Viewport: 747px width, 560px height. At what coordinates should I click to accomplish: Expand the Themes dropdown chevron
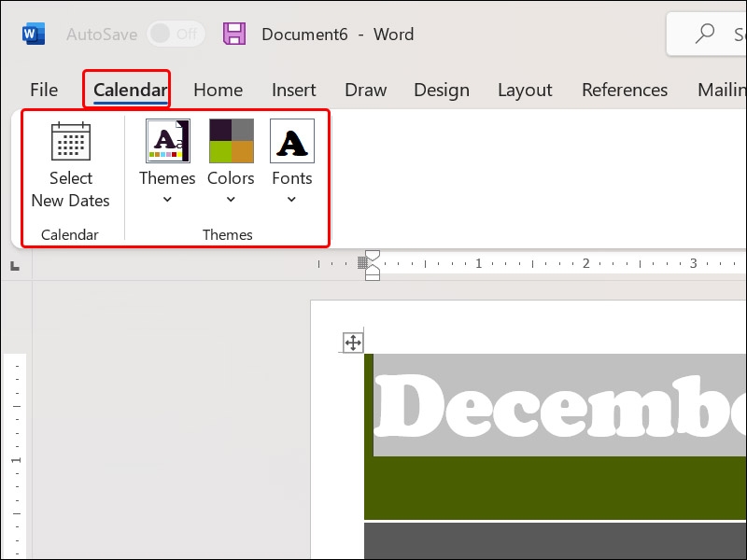tap(167, 200)
